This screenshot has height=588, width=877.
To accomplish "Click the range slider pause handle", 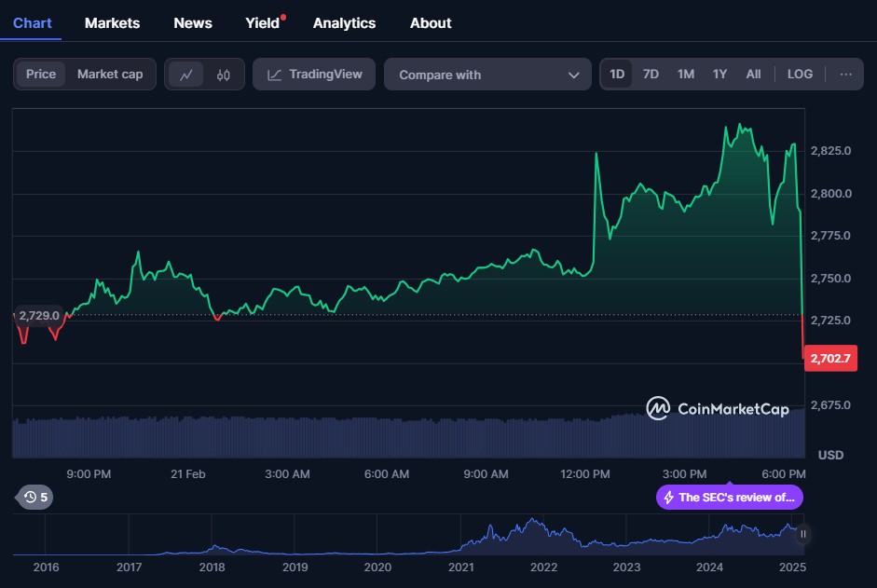I will (802, 534).
